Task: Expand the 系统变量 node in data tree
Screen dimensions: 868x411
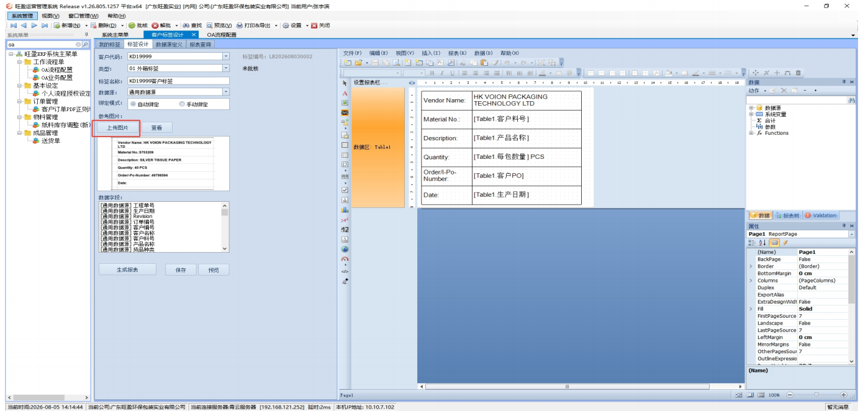Action: 751,114
